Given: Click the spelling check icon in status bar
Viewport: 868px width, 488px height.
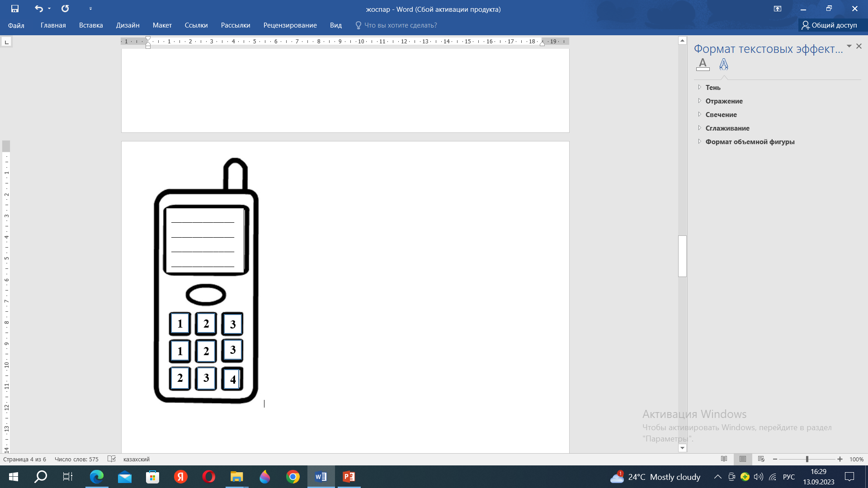Looking at the screenshot, I should 112,459.
